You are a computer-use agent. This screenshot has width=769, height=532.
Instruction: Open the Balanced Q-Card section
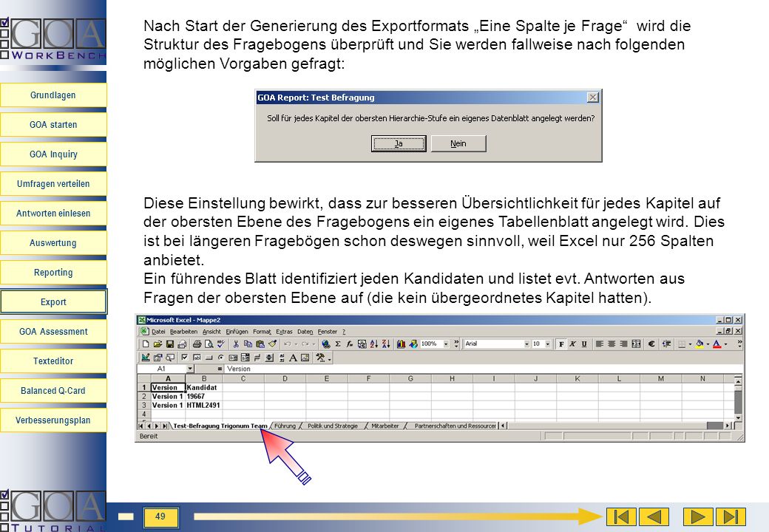53,390
